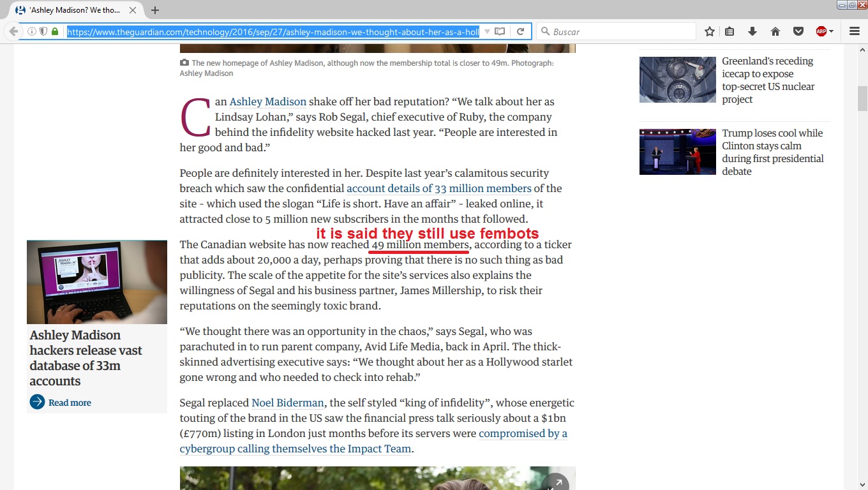Go to the home page
The image size is (868, 490).
[x=775, y=31]
